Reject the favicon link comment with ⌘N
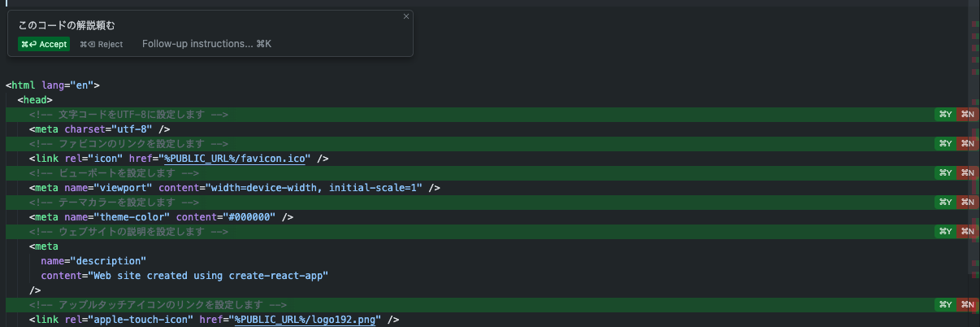The width and height of the screenshot is (980, 327). click(968, 144)
